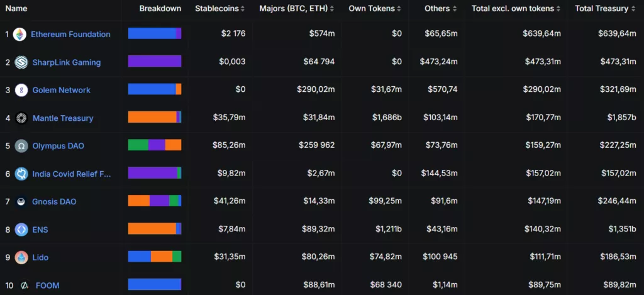
Task: Click the Olympus DAO logo icon
Action: coord(21,146)
